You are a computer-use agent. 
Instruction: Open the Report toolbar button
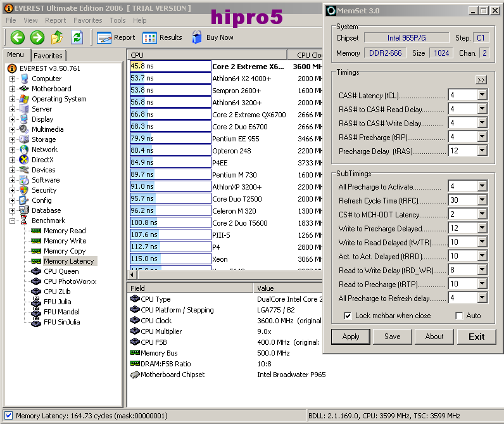pos(116,37)
